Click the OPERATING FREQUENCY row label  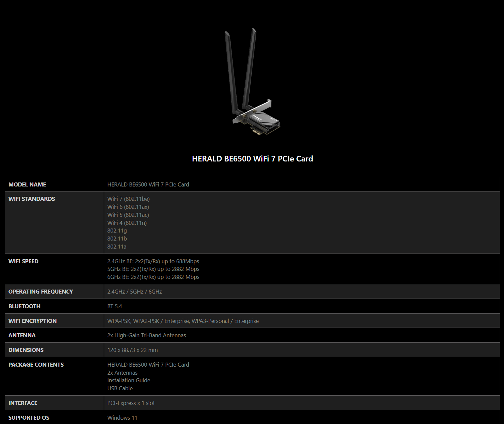tap(41, 292)
